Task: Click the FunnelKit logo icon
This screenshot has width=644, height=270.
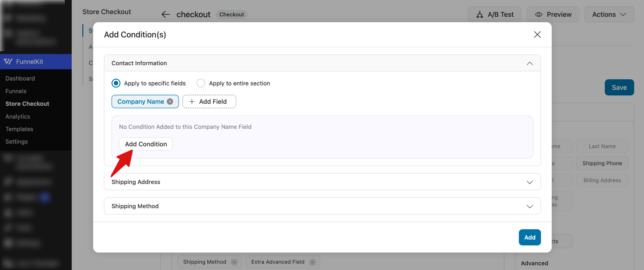Action: pyautogui.click(x=8, y=62)
